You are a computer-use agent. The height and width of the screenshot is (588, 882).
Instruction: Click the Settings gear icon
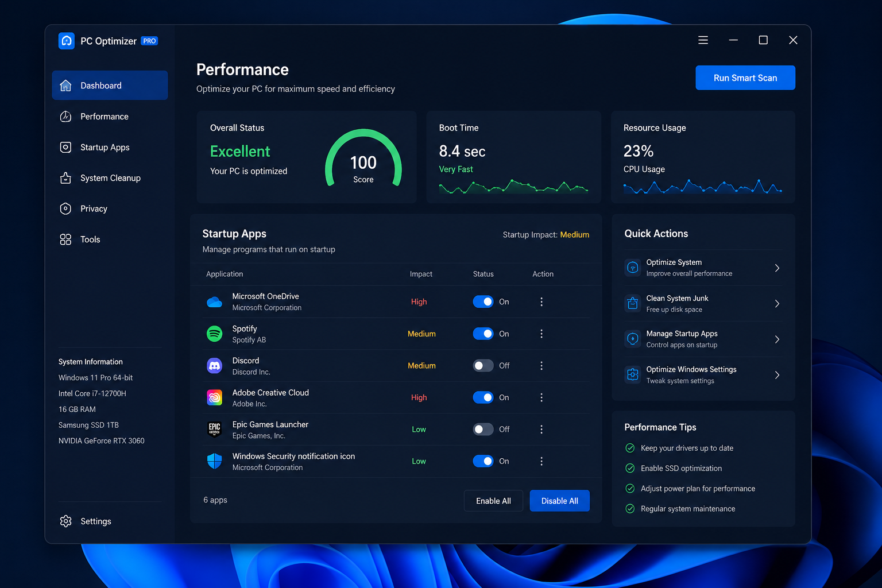66,521
